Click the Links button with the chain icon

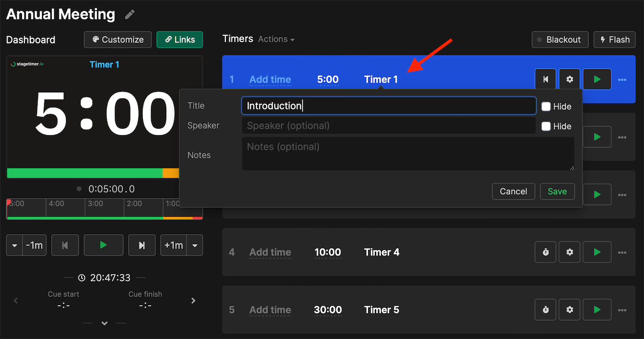[x=179, y=40]
